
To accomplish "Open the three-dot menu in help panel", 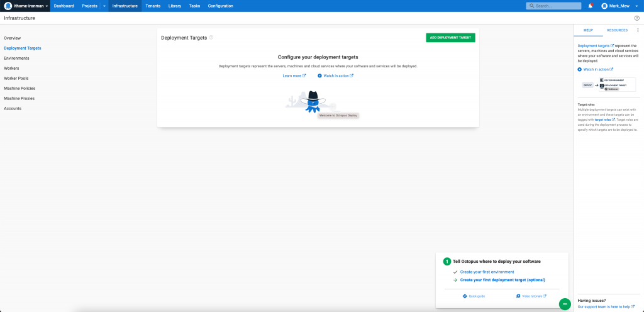I will (x=638, y=30).
